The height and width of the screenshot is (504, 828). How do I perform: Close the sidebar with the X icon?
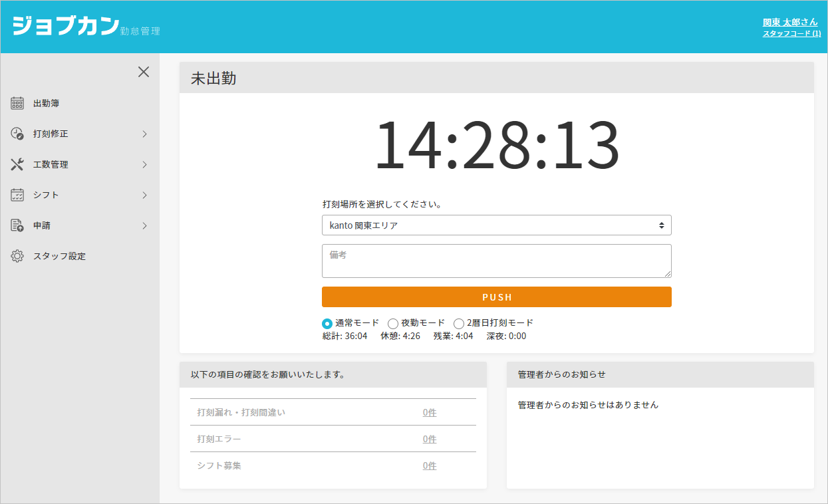[x=144, y=72]
